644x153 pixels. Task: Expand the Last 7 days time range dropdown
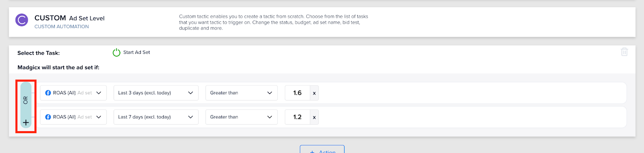tap(156, 117)
